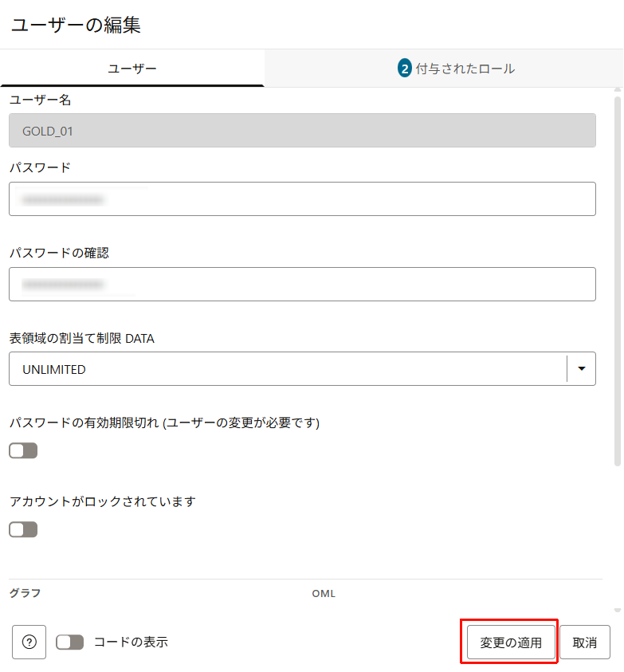Click the ユーザーの編集 dialog title
The image size is (624, 672).
[x=76, y=25]
